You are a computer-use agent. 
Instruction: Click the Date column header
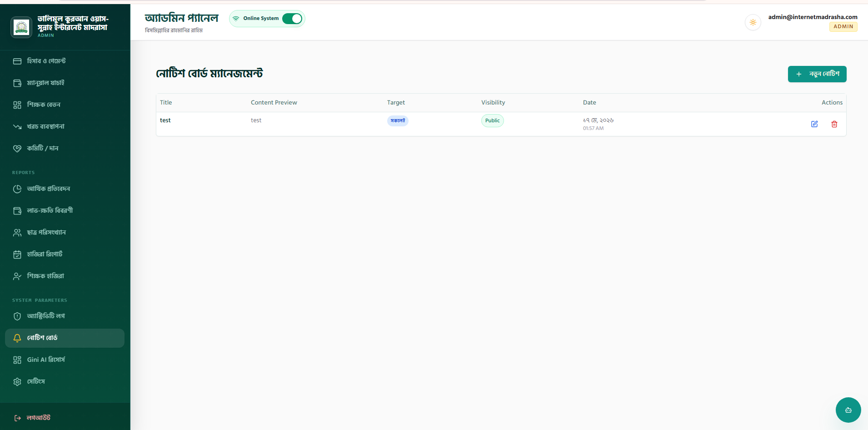[x=589, y=103]
